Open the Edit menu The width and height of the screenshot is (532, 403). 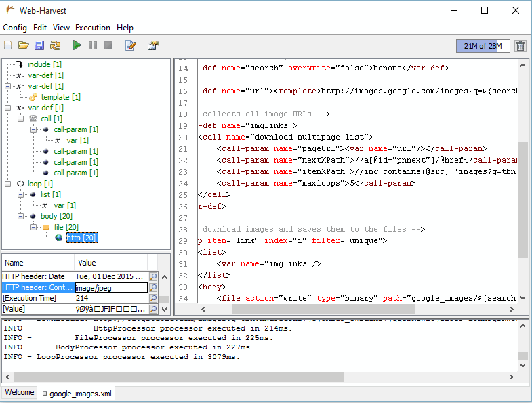40,28
